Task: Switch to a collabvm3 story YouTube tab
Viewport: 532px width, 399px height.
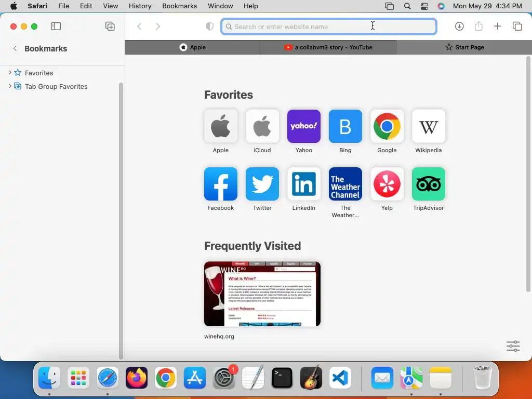Action: (x=328, y=47)
